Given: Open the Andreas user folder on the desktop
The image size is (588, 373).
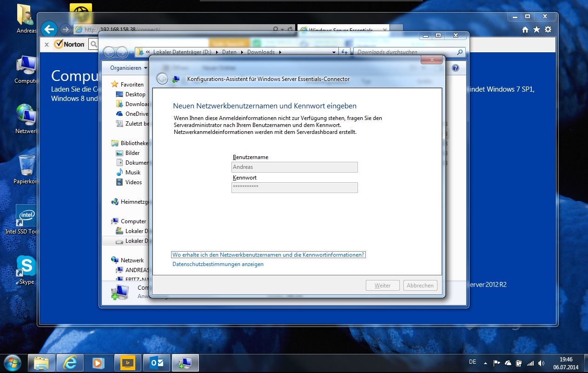Looking at the screenshot, I should pyautogui.click(x=26, y=19).
